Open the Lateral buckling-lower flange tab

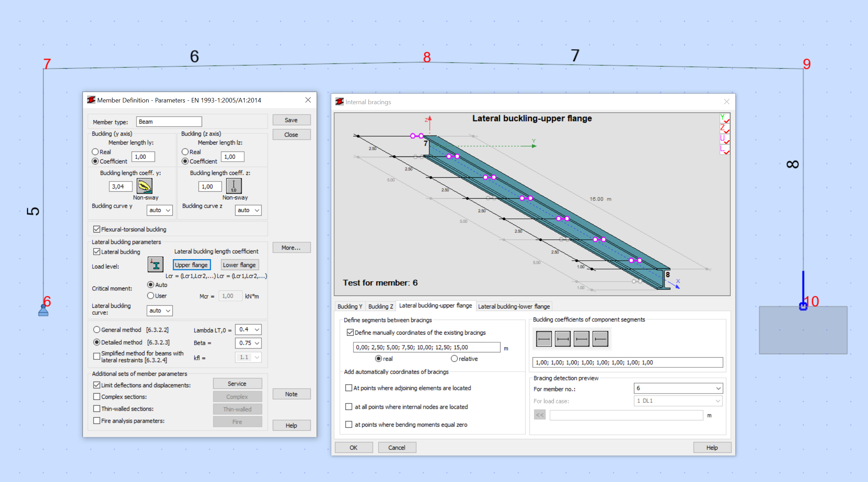514,306
